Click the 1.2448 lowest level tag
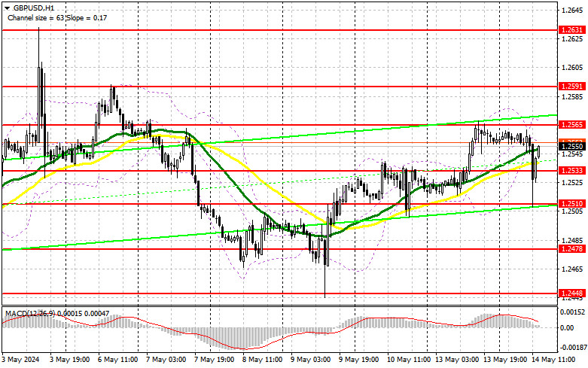The image size is (588, 368). (x=572, y=293)
